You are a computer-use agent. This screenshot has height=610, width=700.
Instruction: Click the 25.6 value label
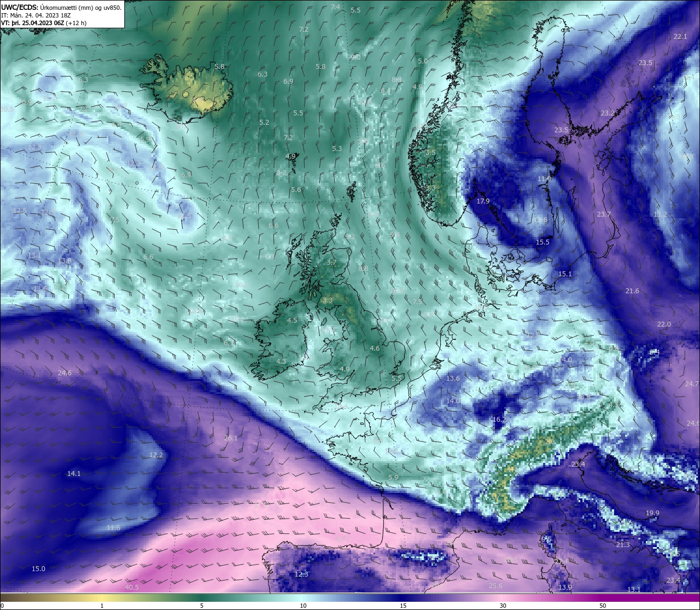tap(495, 586)
